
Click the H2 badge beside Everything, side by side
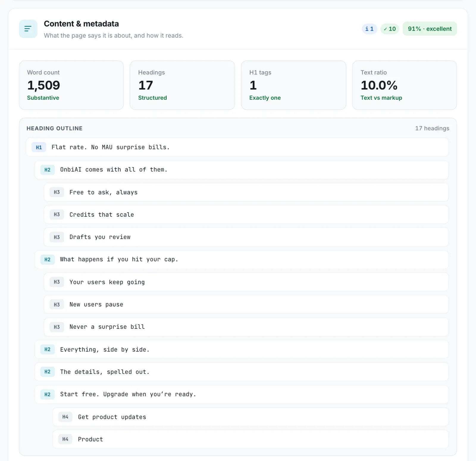click(48, 349)
